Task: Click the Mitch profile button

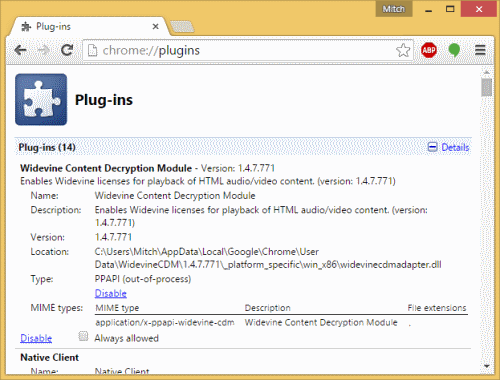Action: [x=394, y=9]
